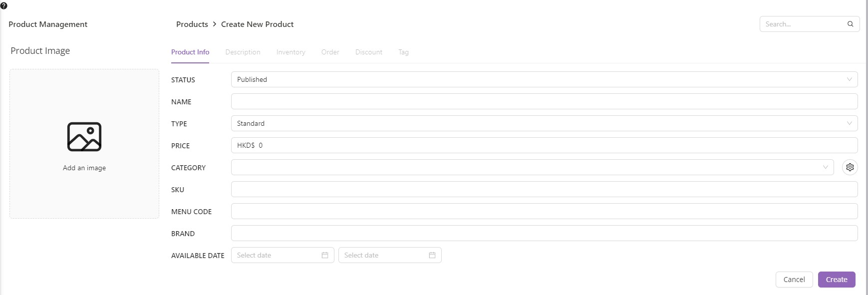Click into the SKU text field

[544, 189]
